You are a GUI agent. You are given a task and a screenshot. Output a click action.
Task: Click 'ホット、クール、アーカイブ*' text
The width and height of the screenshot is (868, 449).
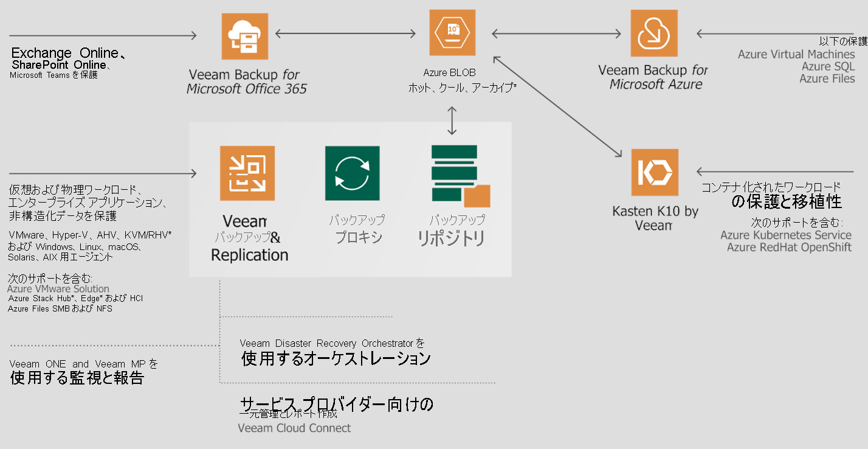click(x=463, y=88)
